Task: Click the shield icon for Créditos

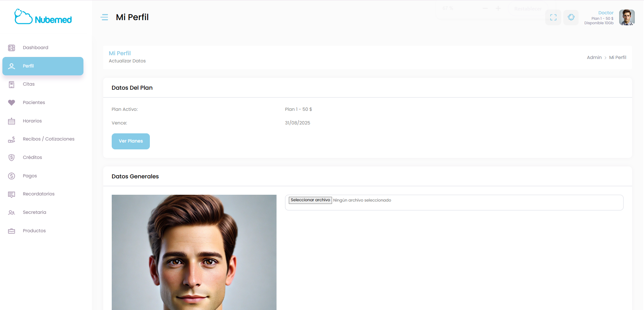Action: click(x=12, y=158)
